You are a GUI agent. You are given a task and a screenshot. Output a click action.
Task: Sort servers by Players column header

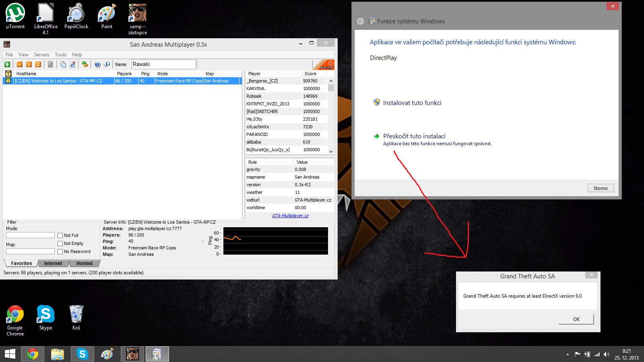[x=126, y=74]
